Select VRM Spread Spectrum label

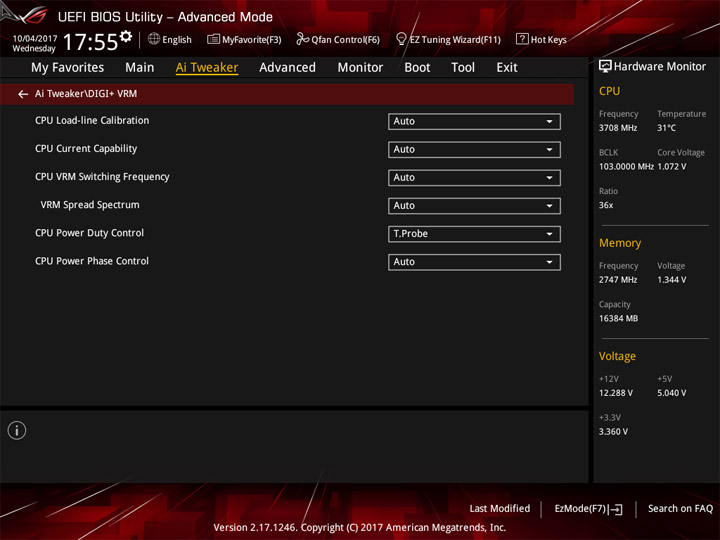pos(90,205)
